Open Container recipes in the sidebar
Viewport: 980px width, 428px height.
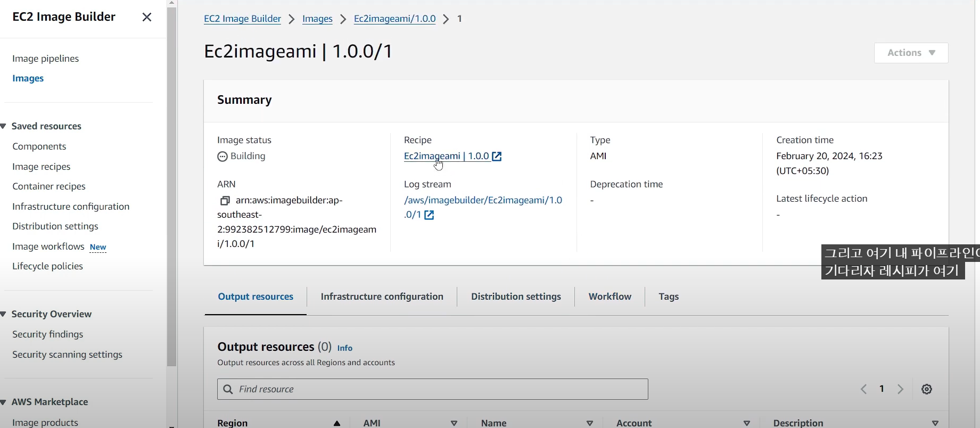49,186
